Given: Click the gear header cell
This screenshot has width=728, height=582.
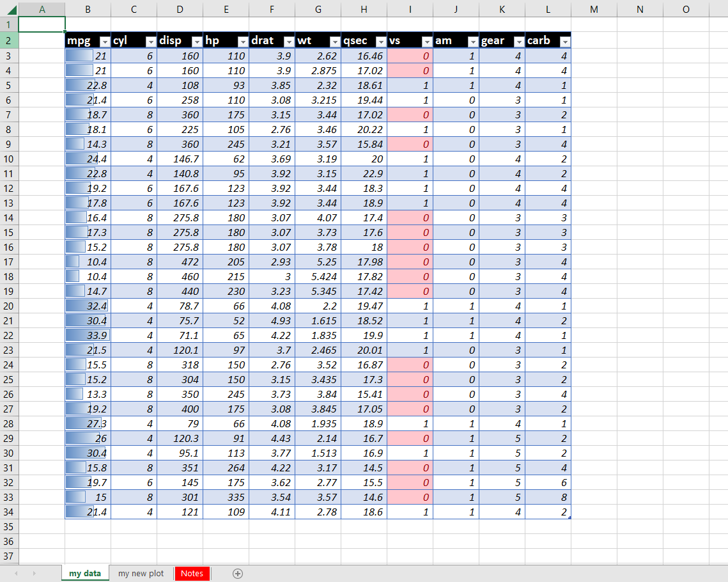Looking at the screenshot, I should (502, 40).
